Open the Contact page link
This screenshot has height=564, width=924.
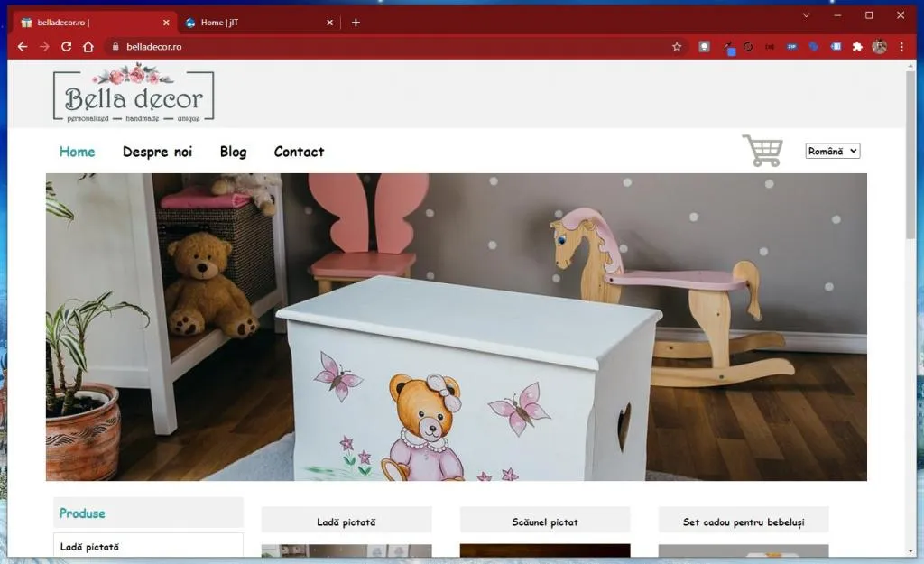(299, 152)
